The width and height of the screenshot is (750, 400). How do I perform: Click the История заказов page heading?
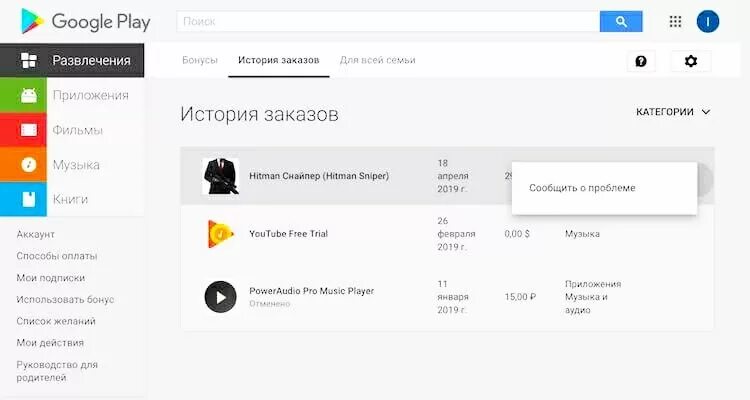pos(259,114)
